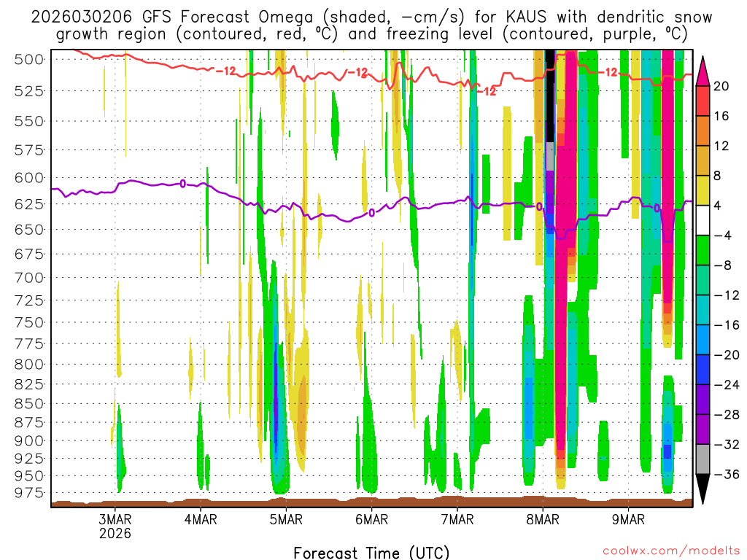Click the colorbar value 20 label

pyautogui.click(x=721, y=86)
